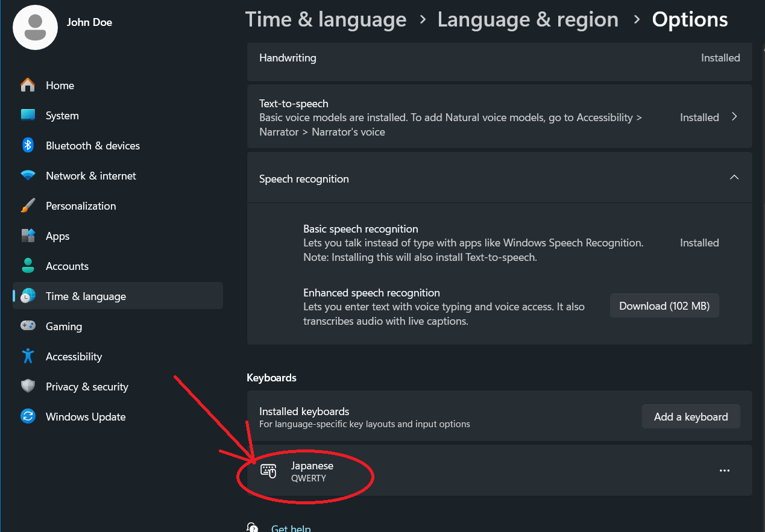Click the Keyboards section heading

click(271, 378)
